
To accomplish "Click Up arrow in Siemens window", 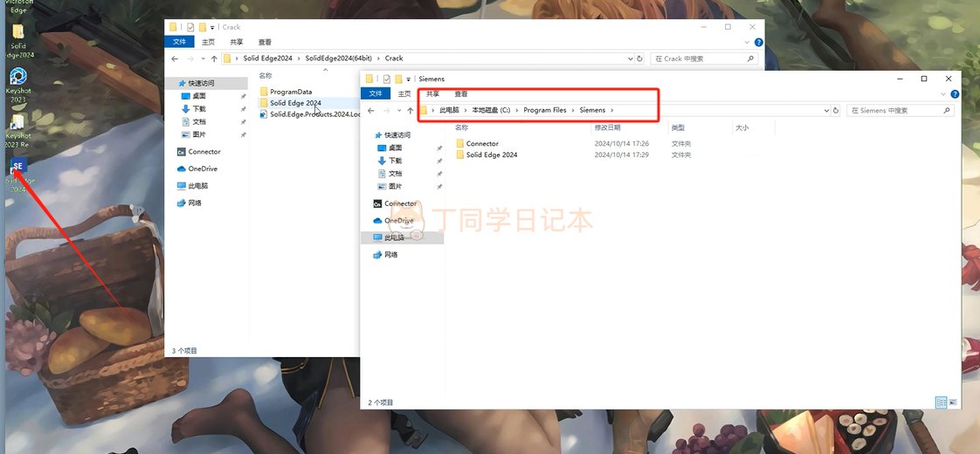I will (410, 110).
